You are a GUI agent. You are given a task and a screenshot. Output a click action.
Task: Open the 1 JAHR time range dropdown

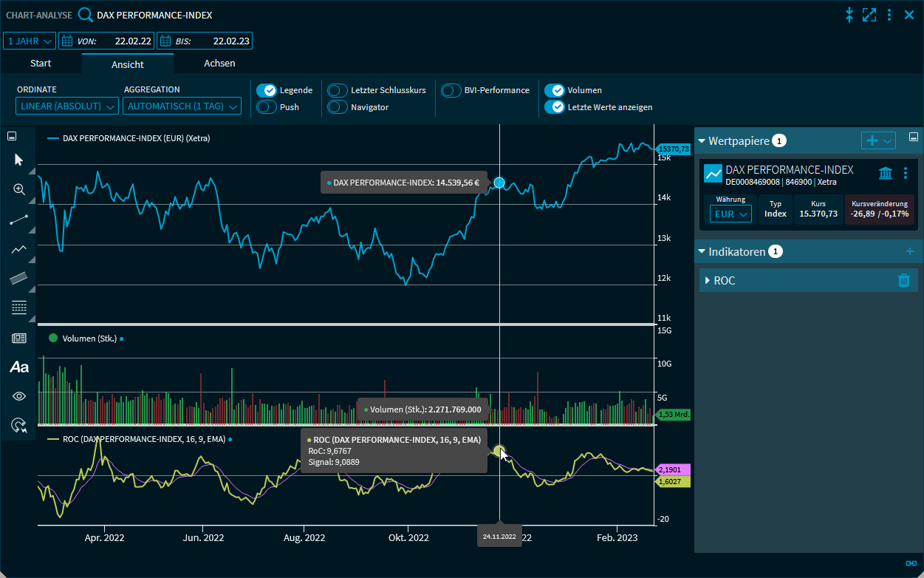[x=30, y=41]
